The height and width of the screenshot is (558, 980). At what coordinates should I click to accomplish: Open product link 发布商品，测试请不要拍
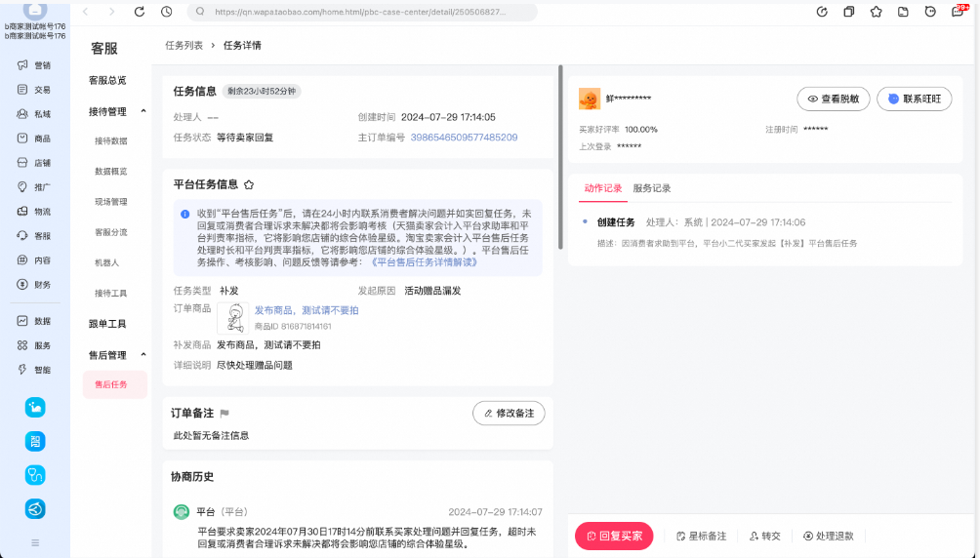click(x=306, y=310)
